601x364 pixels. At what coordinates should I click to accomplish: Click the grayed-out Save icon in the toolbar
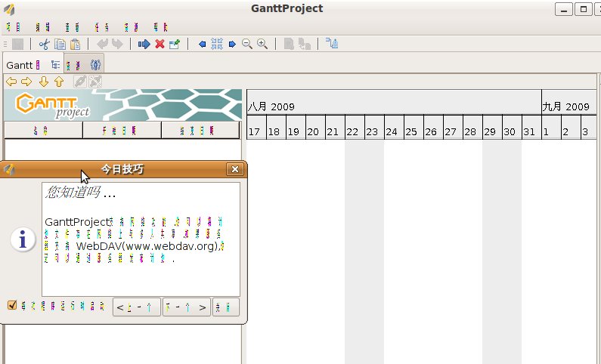pyautogui.click(x=17, y=44)
